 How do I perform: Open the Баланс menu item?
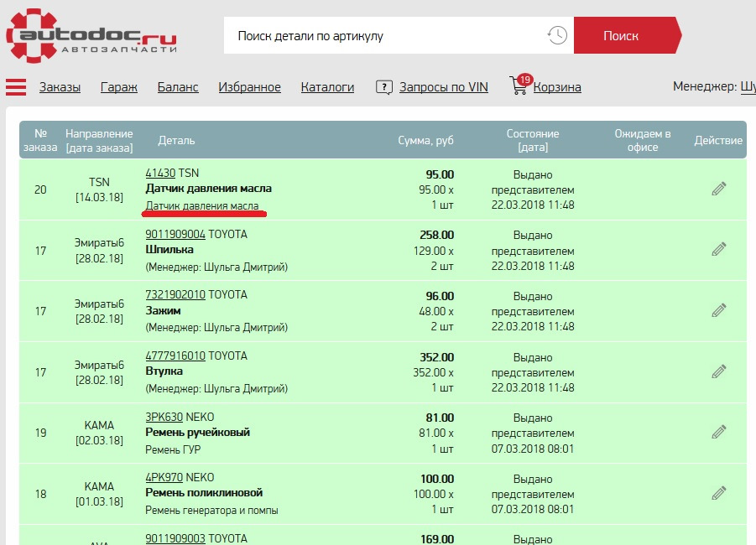click(178, 87)
